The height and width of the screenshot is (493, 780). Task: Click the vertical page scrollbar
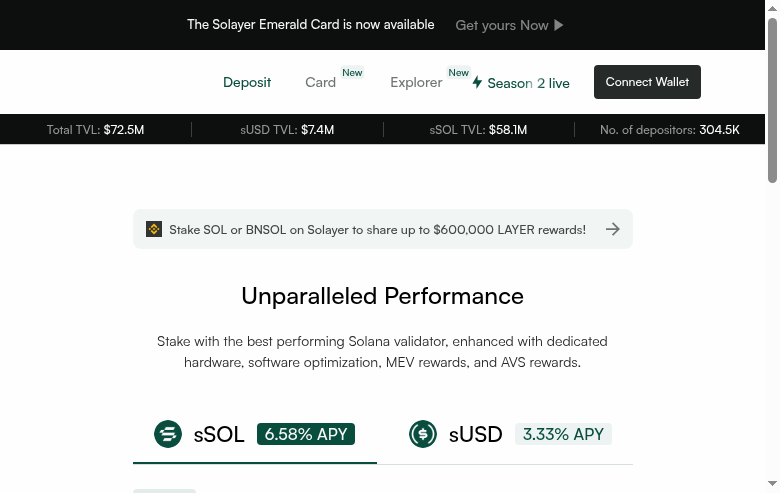click(772, 100)
